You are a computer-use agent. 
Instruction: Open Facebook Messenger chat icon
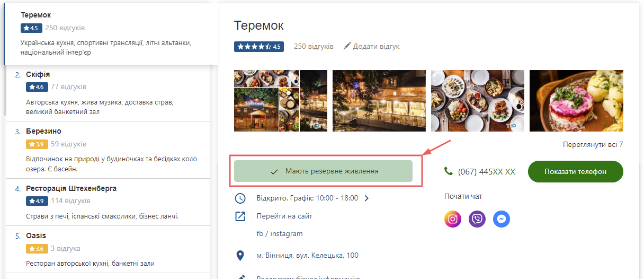click(x=502, y=219)
